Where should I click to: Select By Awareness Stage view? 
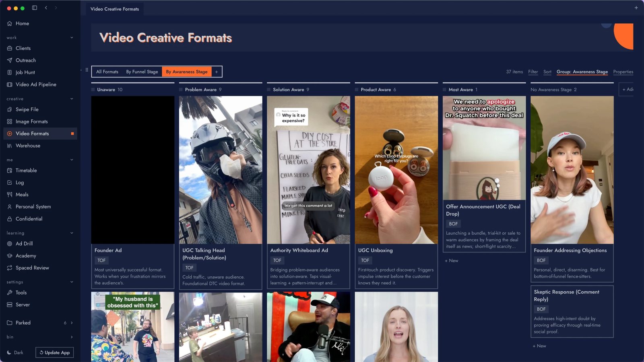[187, 72]
